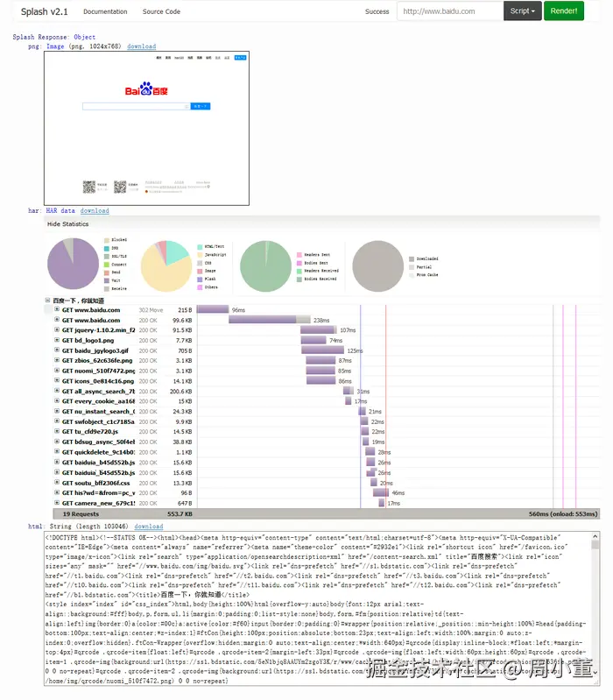Click the 553.7 KB total size text
613x700 pixels.
click(x=180, y=514)
